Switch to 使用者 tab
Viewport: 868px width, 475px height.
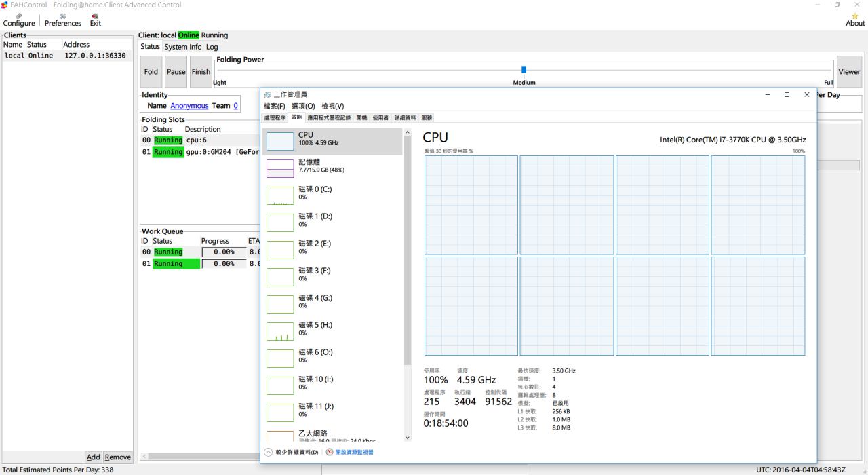(x=380, y=118)
